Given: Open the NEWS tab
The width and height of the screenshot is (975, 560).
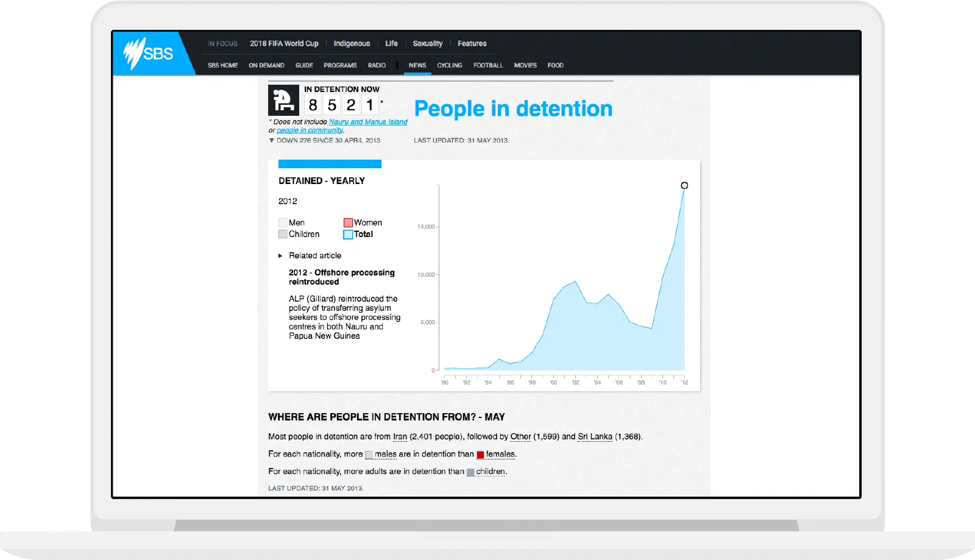Looking at the screenshot, I should click(x=417, y=65).
